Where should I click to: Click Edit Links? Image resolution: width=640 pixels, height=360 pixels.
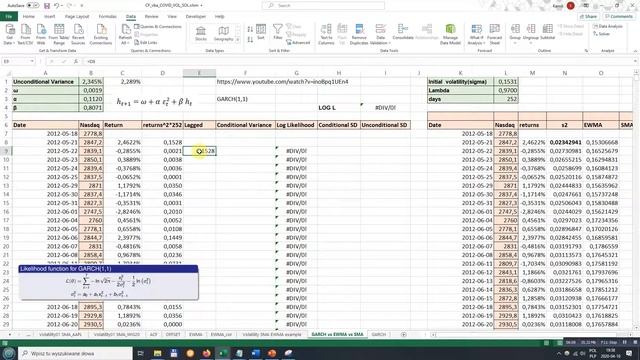click(x=146, y=42)
